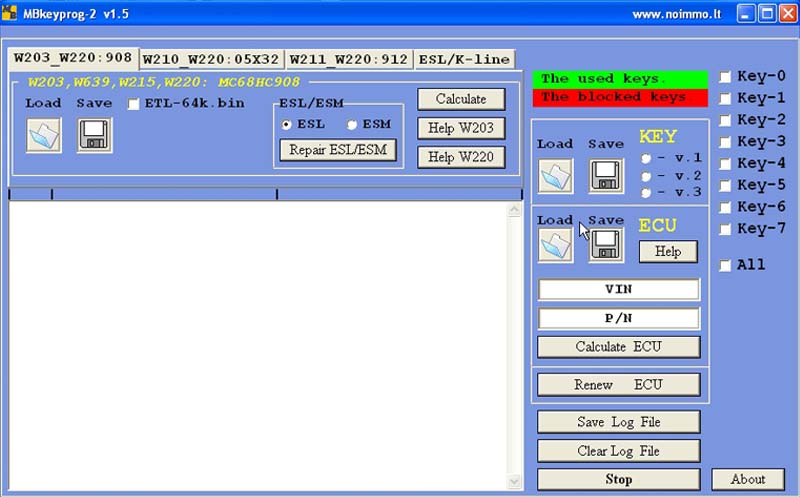Select the ESL radio button

(287, 125)
